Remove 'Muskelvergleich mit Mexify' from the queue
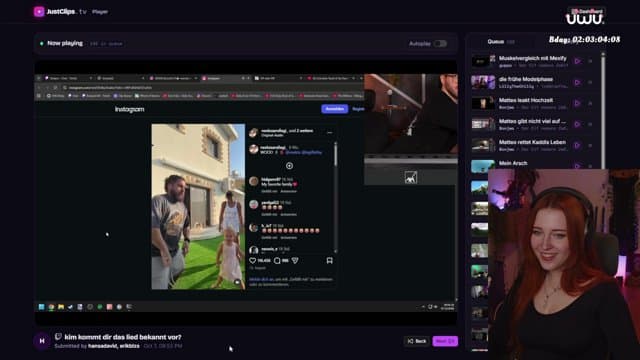This screenshot has height=360, width=640. 590,61
